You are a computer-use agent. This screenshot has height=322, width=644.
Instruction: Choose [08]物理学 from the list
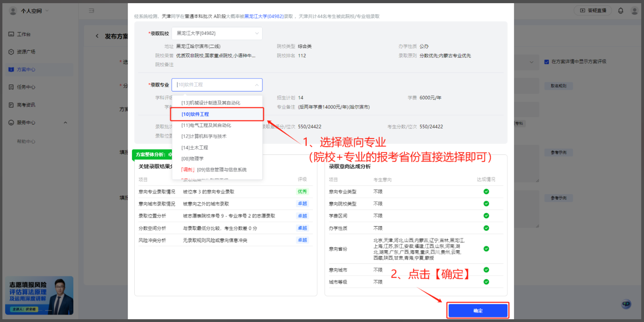point(217,158)
